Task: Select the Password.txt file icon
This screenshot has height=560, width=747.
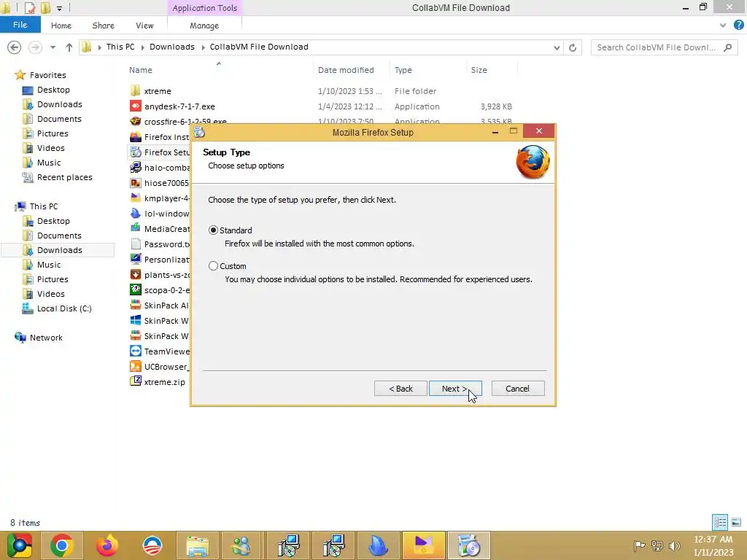Action: pos(135,244)
